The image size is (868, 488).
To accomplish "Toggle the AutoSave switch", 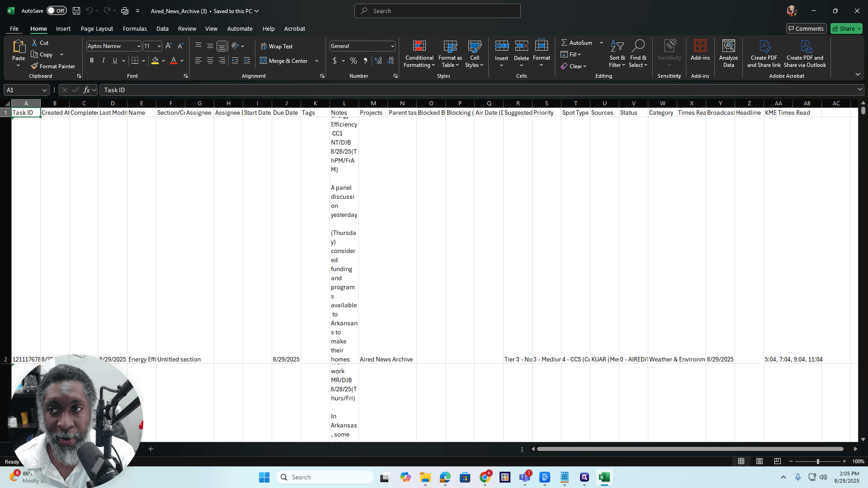I will tap(57, 11).
